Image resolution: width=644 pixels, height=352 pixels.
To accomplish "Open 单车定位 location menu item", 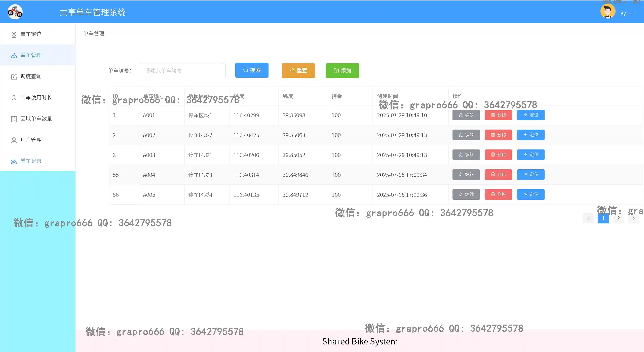I will pyautogui.click(x=31, y=34).
